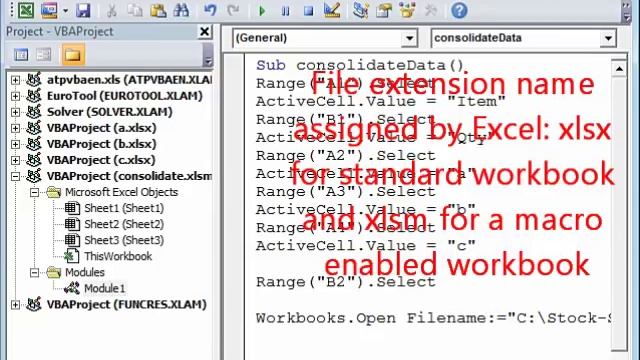Screen dimensions: 640x360
Task: Click the code window scroll up arrow
Action: tap(619, 69)
